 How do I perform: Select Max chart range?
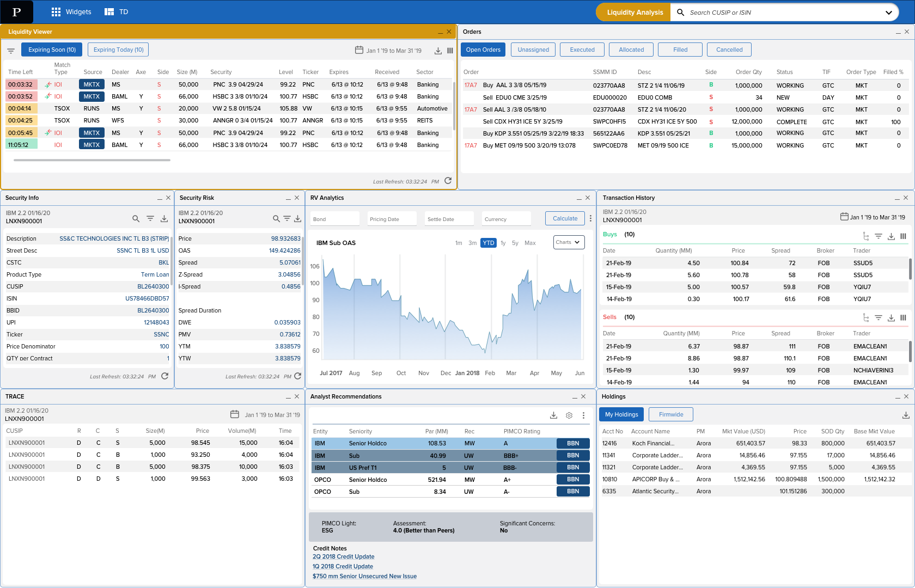tap(530, 243)
